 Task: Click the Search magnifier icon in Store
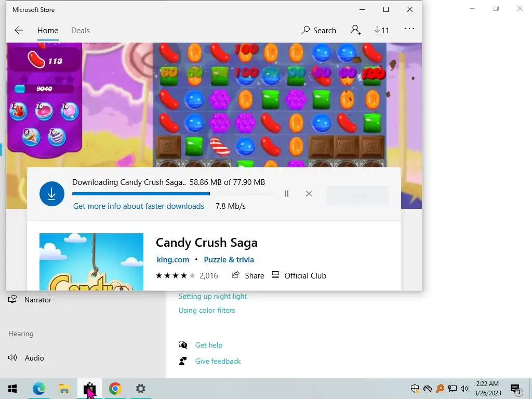(x=305, y=30)
